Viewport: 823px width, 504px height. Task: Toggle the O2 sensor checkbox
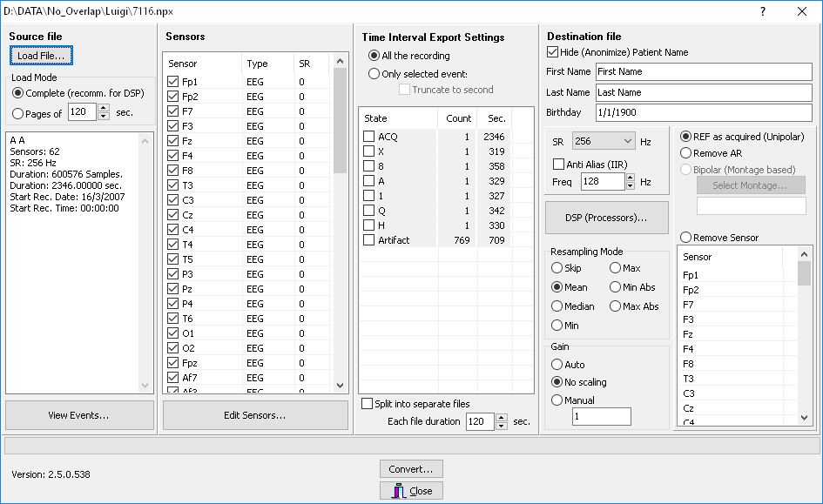pos(172,348)
